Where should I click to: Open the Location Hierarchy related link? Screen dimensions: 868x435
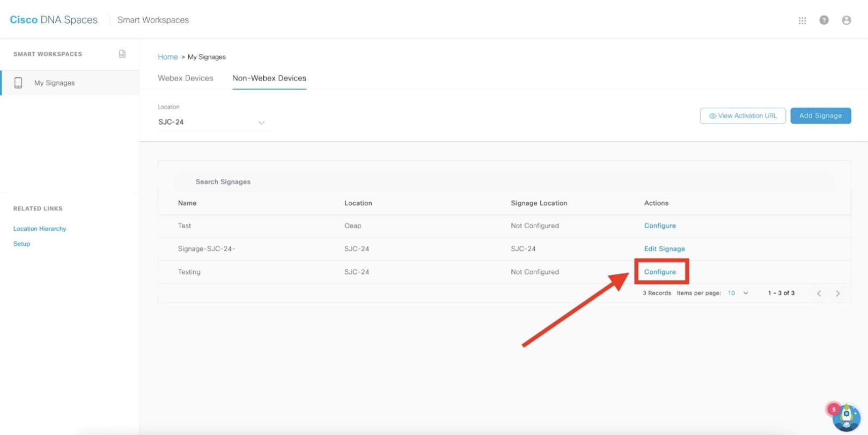click(40, 229)
